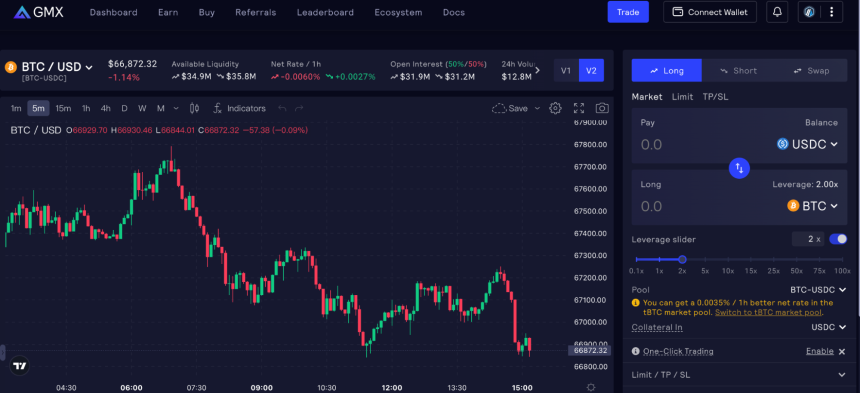Open the notifications bell

pyautogui.click(x=777, y=12)
